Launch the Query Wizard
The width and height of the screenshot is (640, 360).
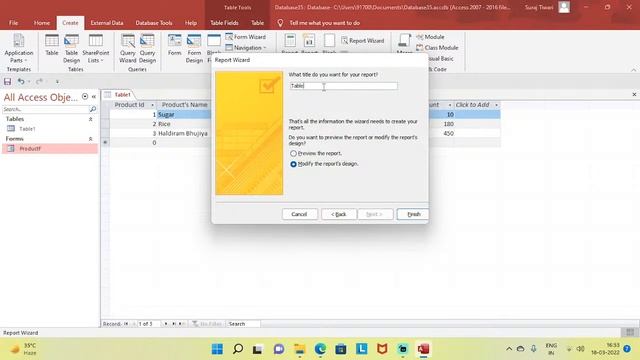[128, 48]
